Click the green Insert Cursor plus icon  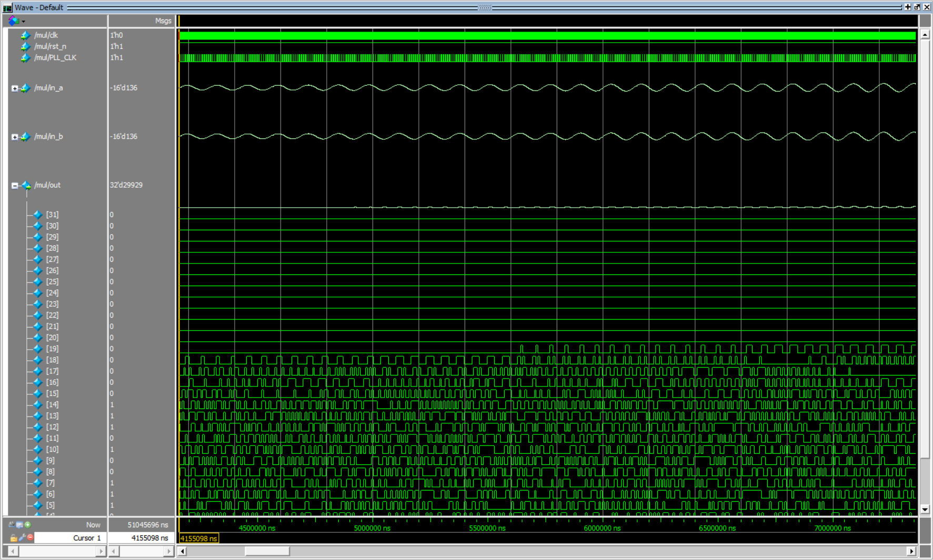[x=28, y=524]
